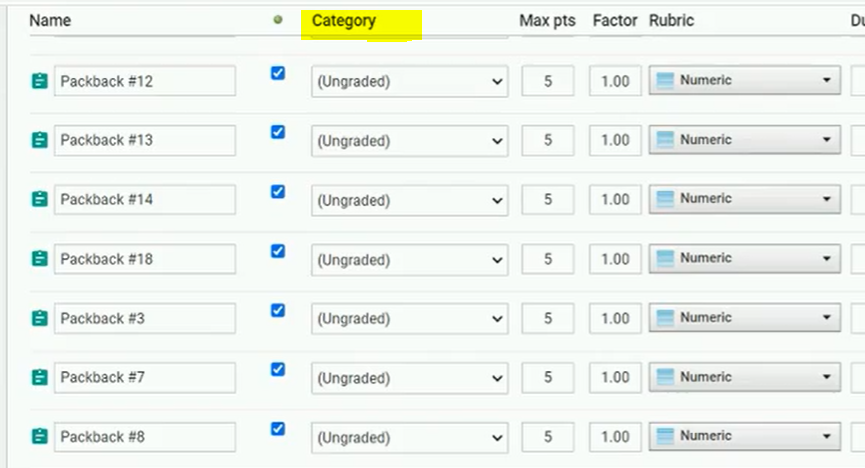Click the Packback #8 assignment clipboard icon
Image resolution: width=865 pixels, height=468 pixels.
pyautogui.click(x=39, y=437)
